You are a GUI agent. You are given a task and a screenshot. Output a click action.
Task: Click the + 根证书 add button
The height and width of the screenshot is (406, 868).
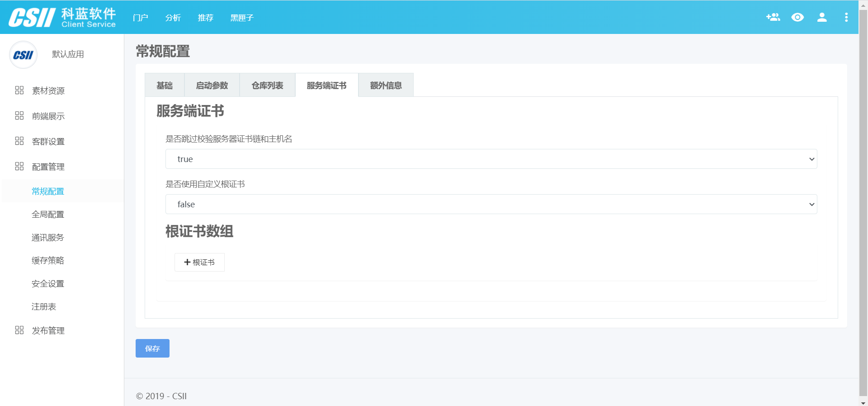click(x=199, y=262)
